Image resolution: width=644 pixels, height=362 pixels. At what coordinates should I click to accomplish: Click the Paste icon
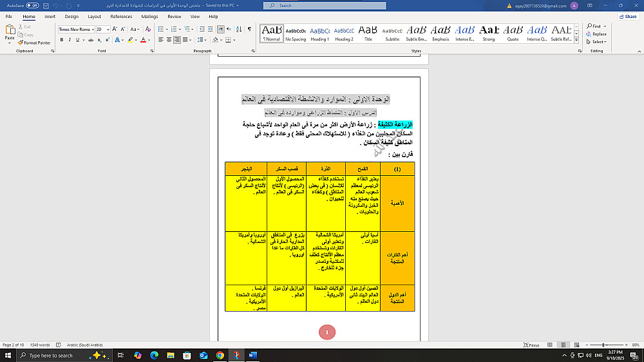[x=10, y=30]
